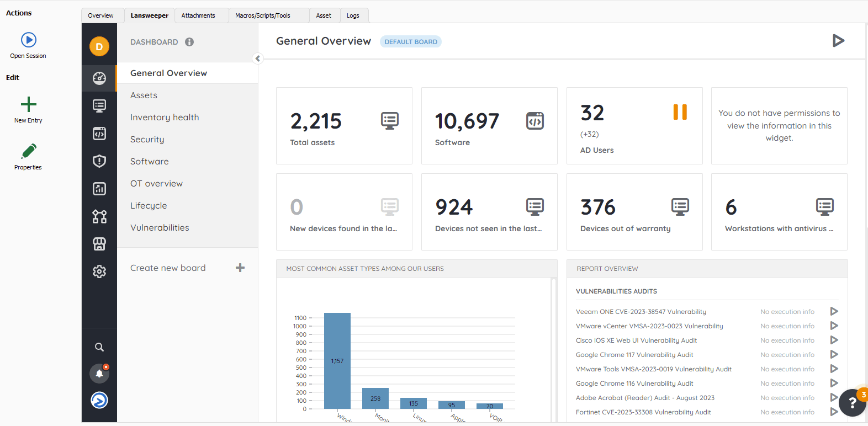Open the dashboard gauge sidebar icon
The image size is (868, 426).
(x=99, y=78)
